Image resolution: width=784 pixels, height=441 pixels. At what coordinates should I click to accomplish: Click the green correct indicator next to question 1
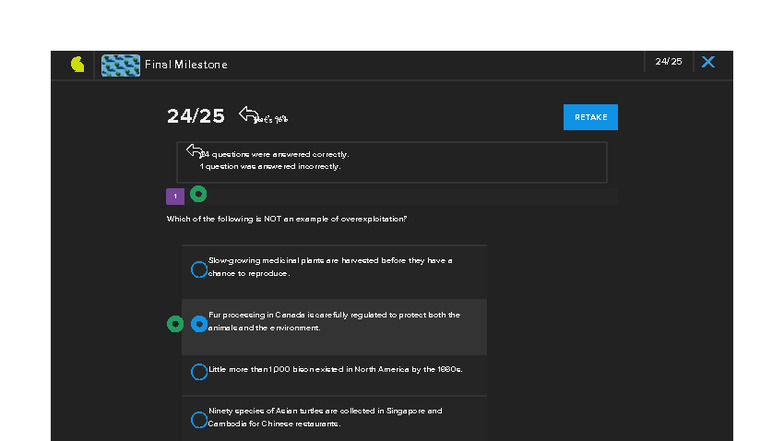(x=199, y=193)
